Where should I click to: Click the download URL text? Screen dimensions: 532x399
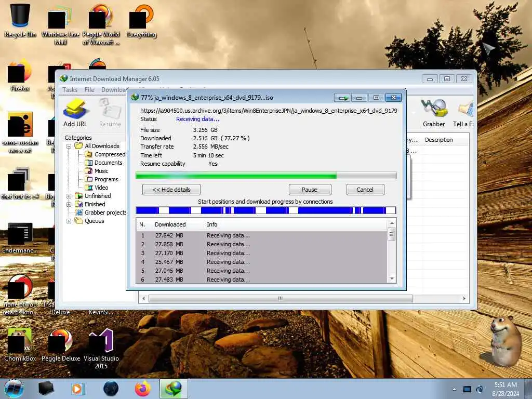269,111
